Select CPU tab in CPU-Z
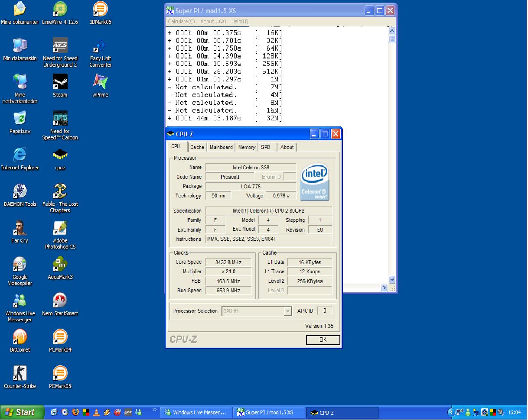The height and width of the screenshot is (420, 528). tap(177, 146)
